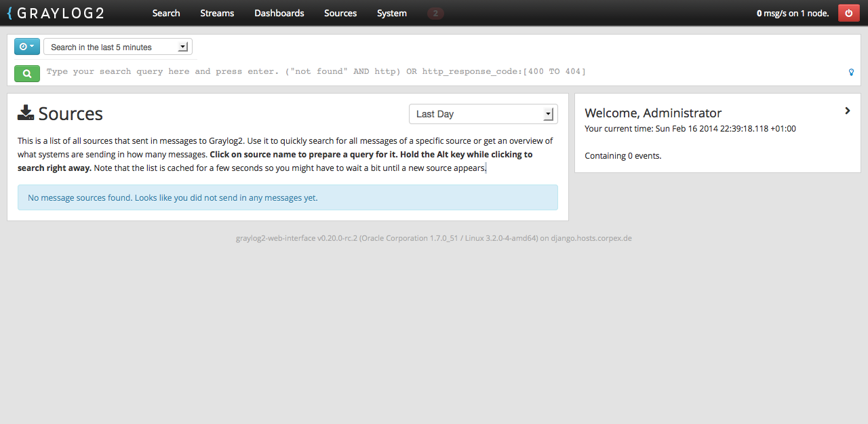This screenshot has width=868, height=424.
Task: Expand the "Search in the last 5 minutes" selector
Action: 118,47
